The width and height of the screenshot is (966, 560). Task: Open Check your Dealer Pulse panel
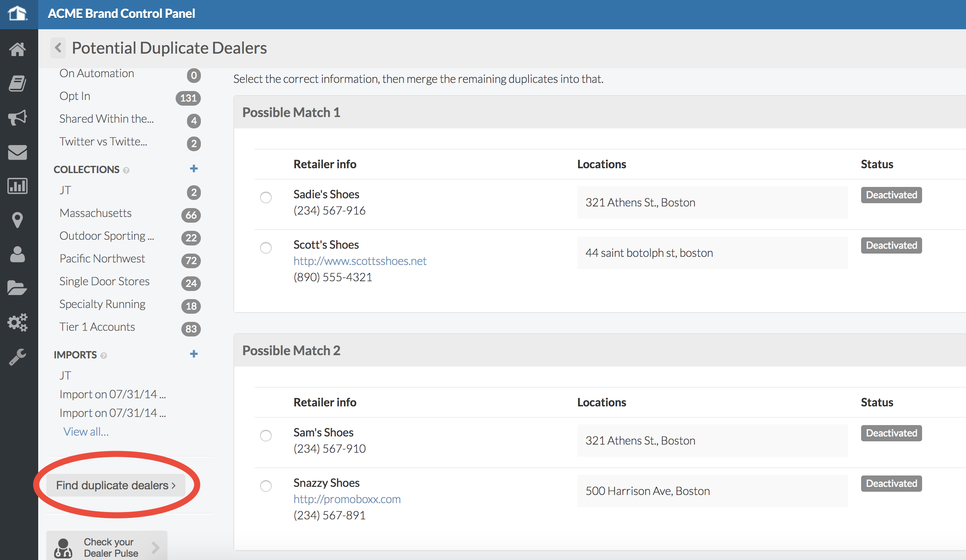(x=107, y=547)
